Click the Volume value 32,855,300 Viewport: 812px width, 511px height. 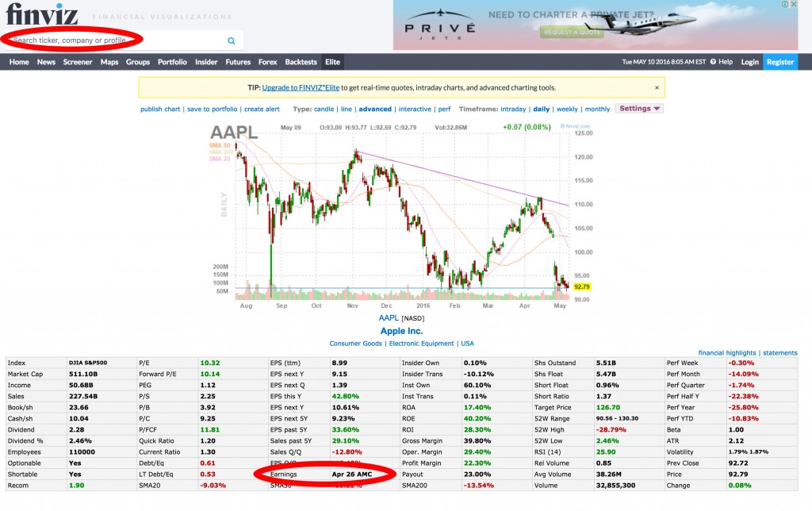pyautogui.click(x=615, y=485)
